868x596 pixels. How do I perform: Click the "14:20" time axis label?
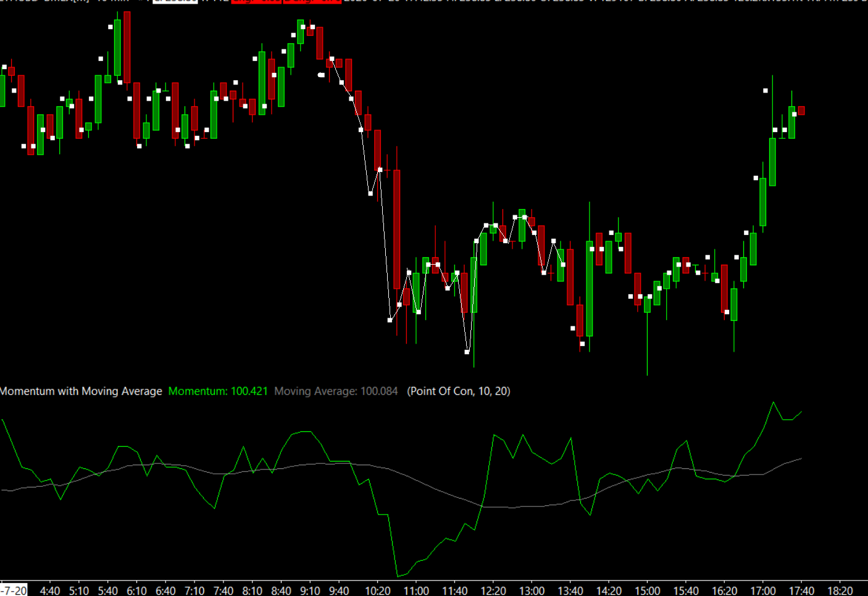(x=609, y=590)
